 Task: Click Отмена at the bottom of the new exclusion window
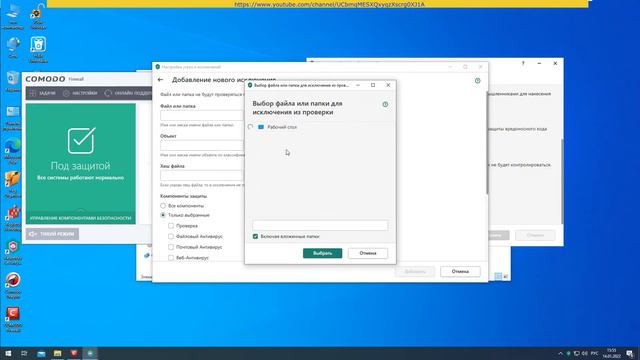tap(460, 271)
